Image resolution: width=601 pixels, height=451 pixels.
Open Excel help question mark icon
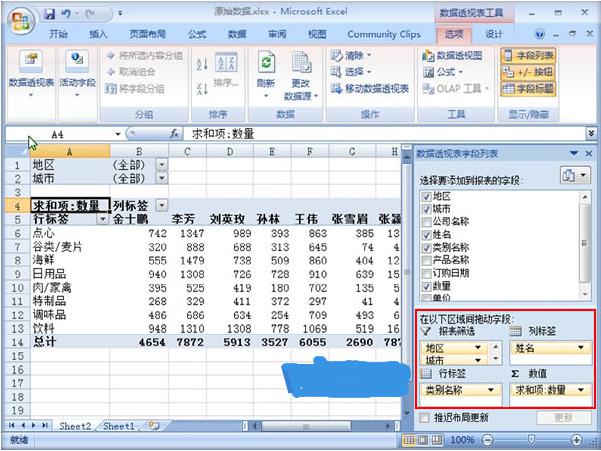(539, 34)
